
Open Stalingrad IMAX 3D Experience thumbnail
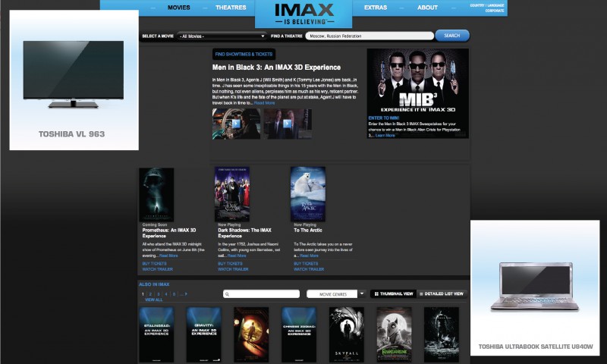point(156,334)
